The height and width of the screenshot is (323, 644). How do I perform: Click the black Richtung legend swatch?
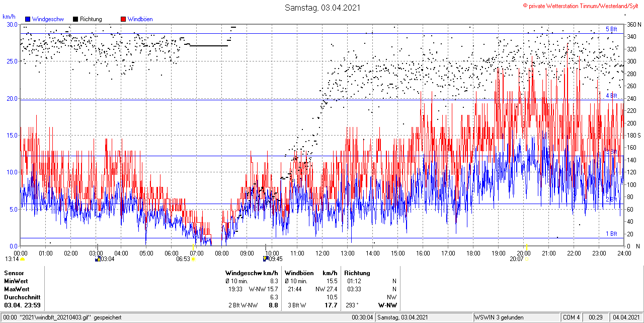(x=75, y=19)
